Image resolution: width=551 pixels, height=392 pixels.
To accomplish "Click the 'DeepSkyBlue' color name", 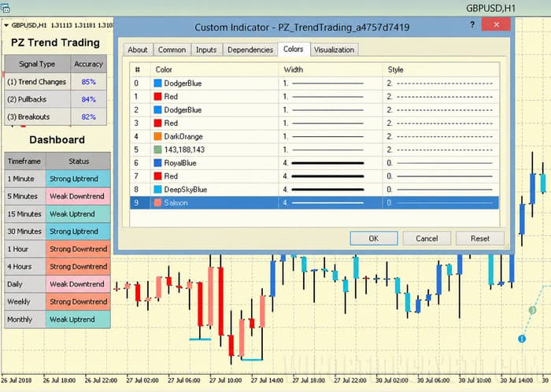I will tap(186, 190).
